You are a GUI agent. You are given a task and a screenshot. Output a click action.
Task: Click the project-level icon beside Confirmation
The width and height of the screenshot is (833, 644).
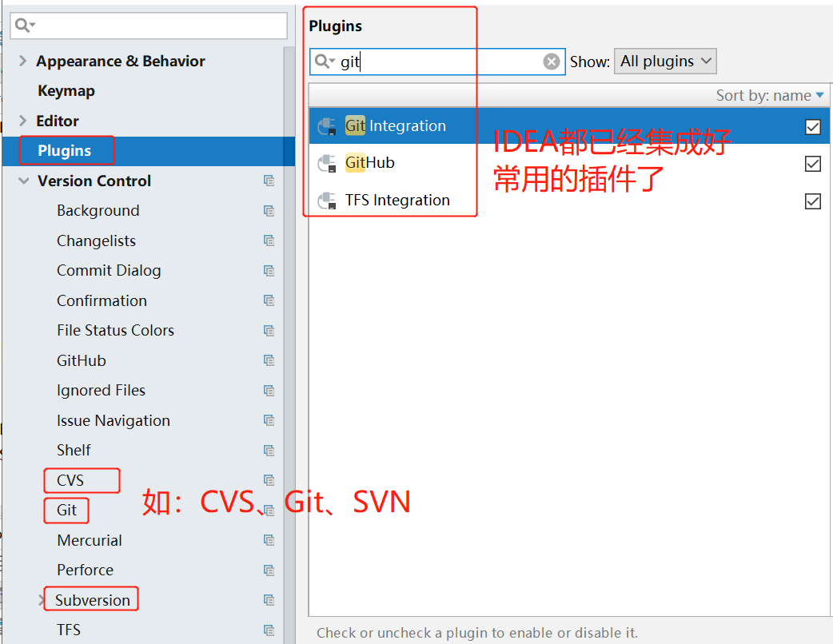point(269,301)
